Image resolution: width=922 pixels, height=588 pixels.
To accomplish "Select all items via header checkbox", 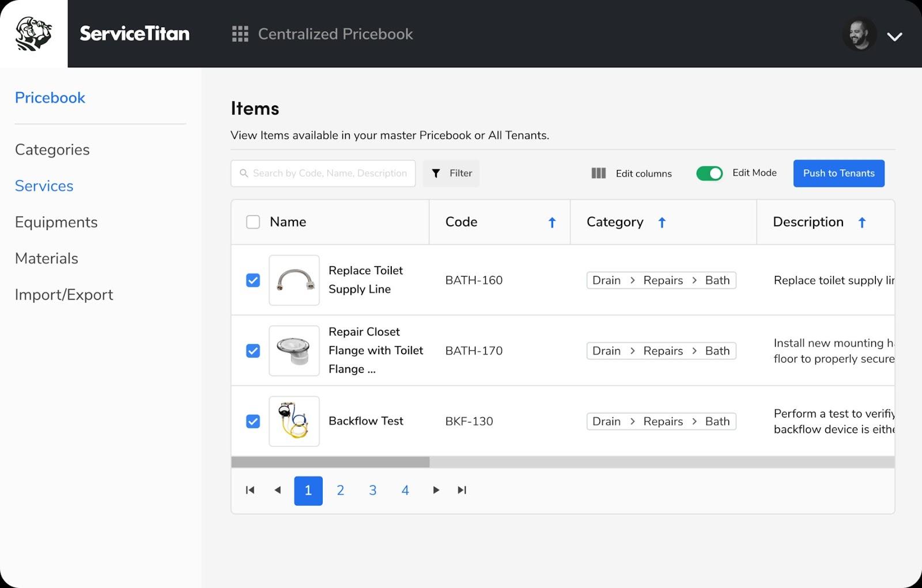I will (253, 222).
